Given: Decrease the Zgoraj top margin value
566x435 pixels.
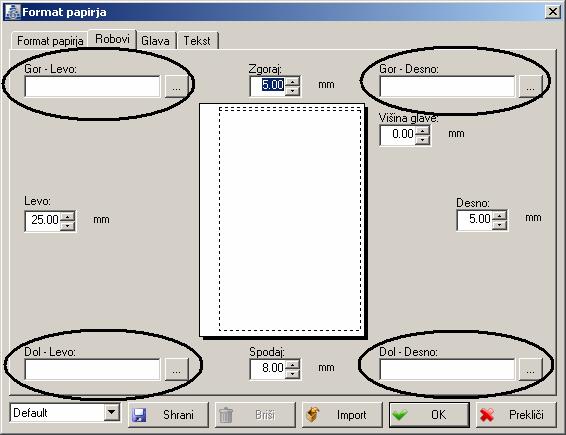Looking at the screenshot, I should [292, 91].
